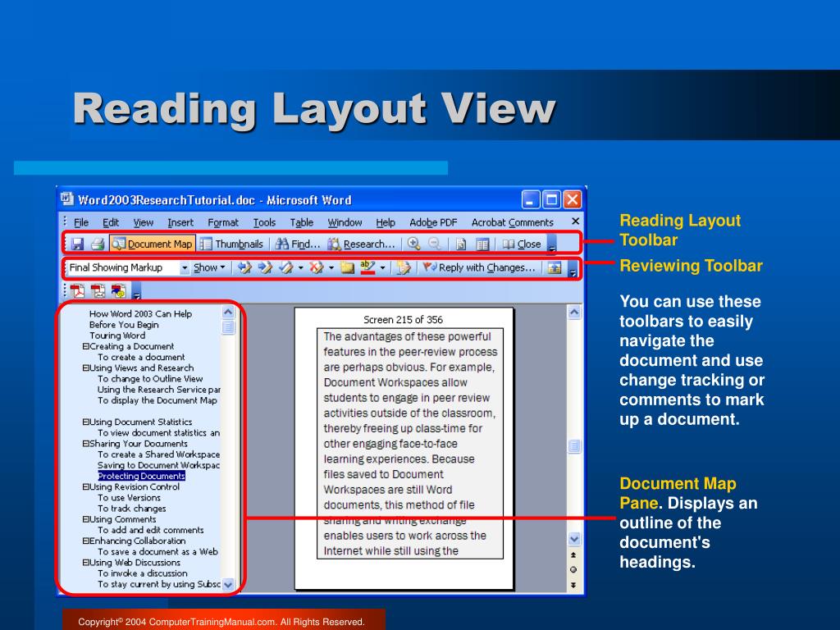Open the Research task pane button
Screen dimensions: 840x630
[362, 244]
